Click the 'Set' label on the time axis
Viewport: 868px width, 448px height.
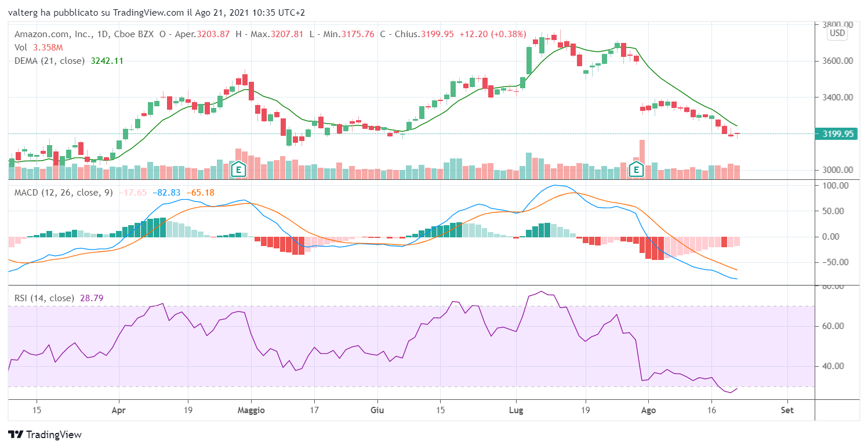[x=787, y=410]
